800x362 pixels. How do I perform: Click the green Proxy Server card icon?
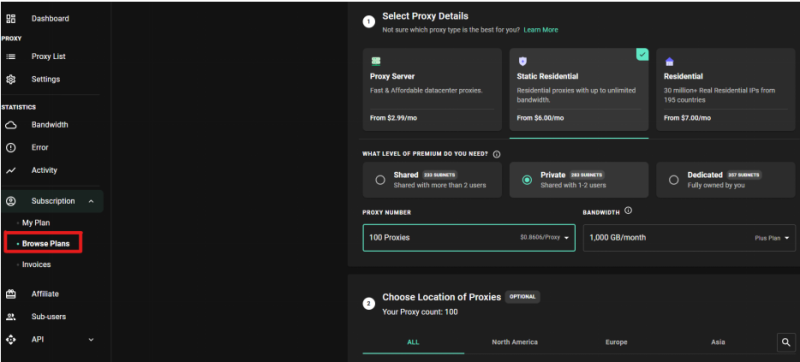(376, 61)
